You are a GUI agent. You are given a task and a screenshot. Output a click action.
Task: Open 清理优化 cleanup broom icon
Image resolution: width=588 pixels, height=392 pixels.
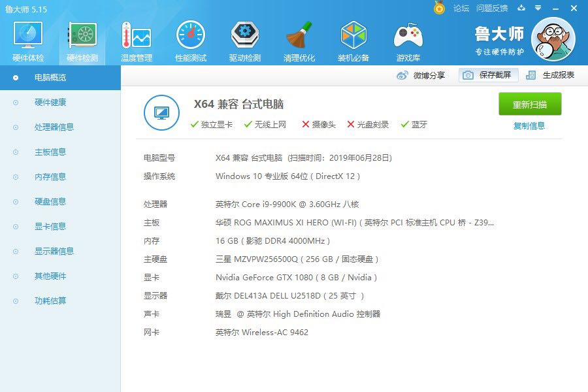[x=299, y=35]
